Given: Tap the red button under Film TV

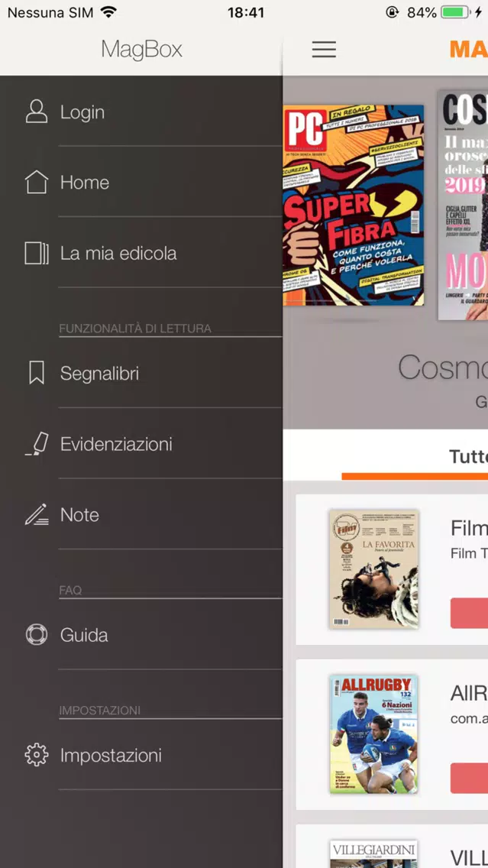Looking at the screenshot, I should click(x=469, y=613).
